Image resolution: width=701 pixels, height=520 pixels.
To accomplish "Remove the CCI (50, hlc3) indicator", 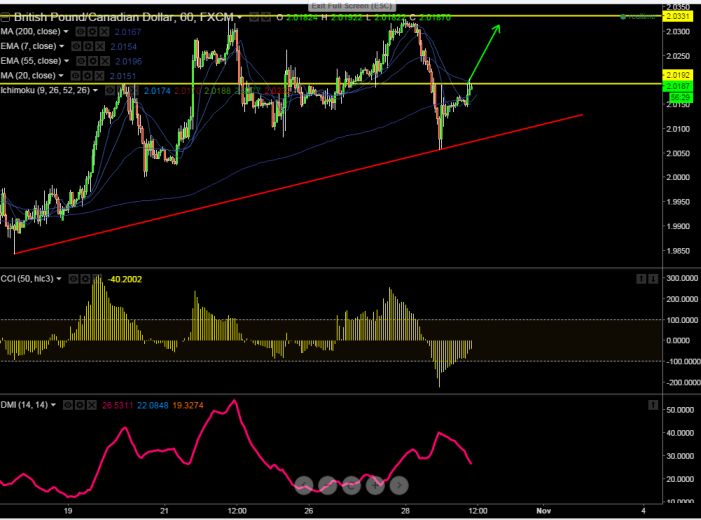I will pyautogui.click(x=97, y=279).
